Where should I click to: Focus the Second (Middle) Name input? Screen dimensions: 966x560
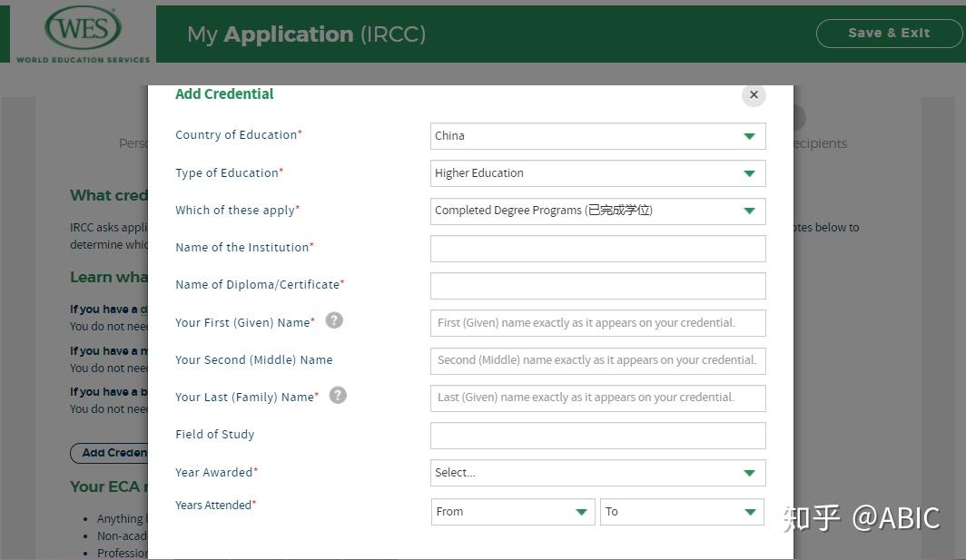point(597,360)
